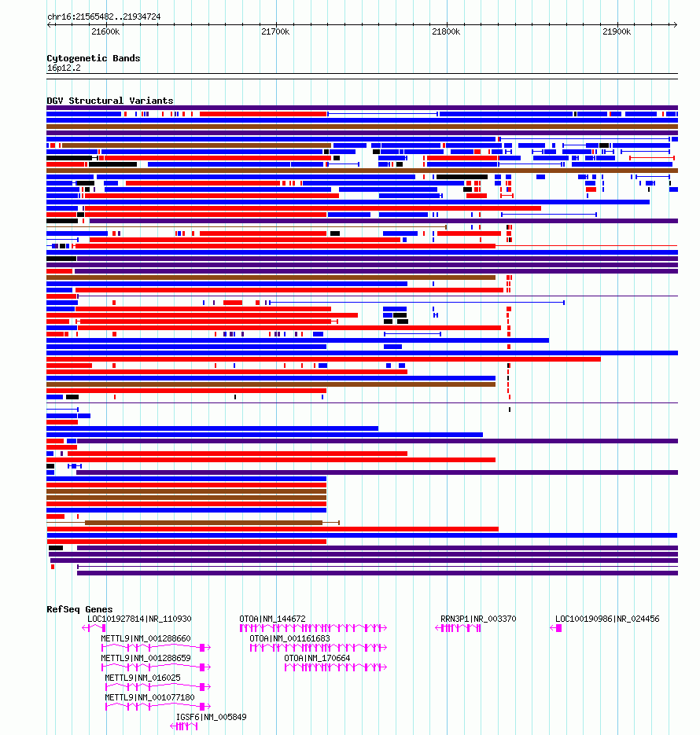Select the METTL9|NM_001288659 transcript label

(x=146, y=658)
